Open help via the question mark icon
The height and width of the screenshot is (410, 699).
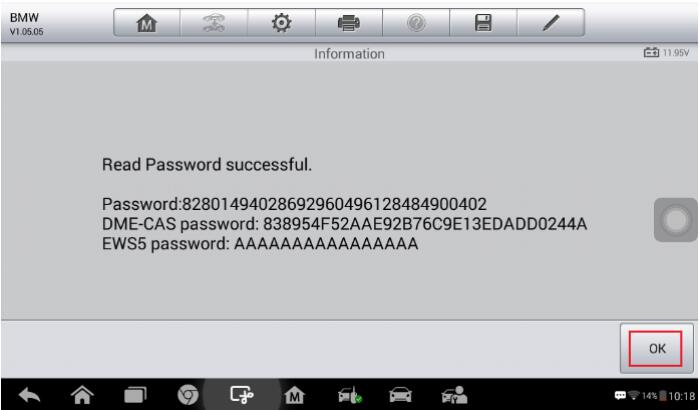point(416,22)
